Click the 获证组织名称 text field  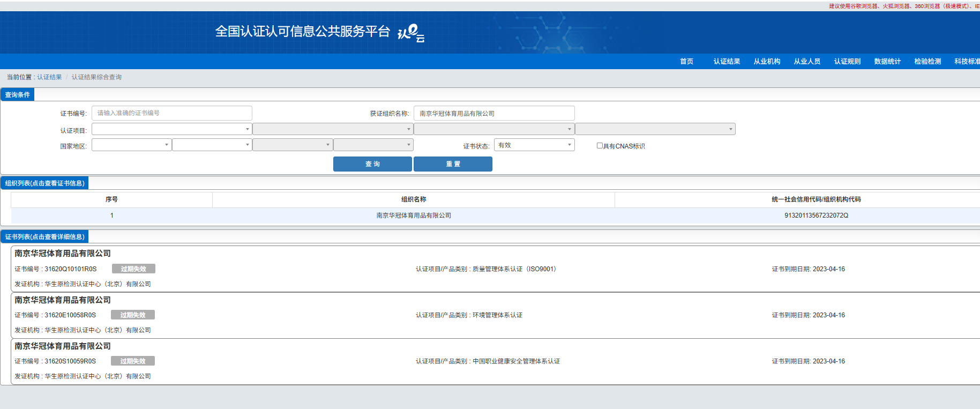[x=493, y=113]
